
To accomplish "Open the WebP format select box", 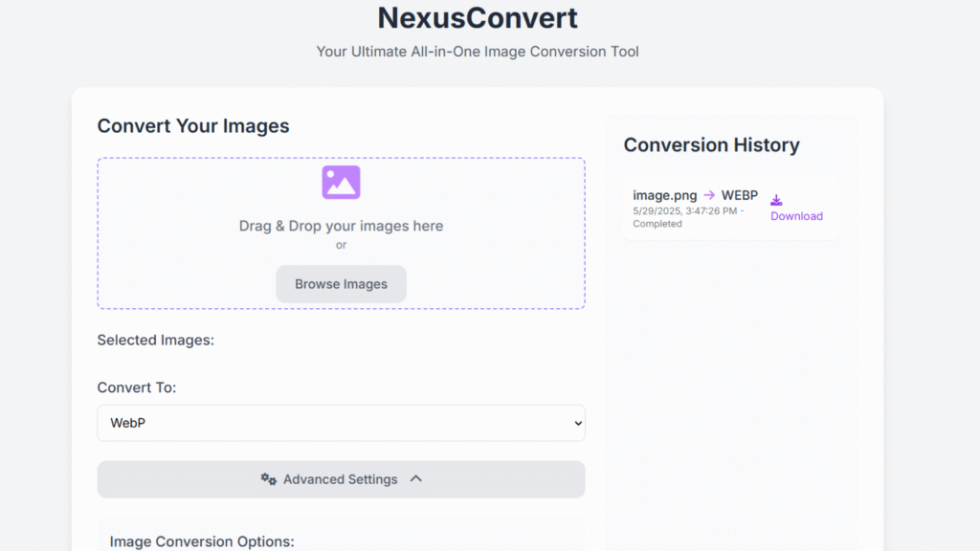I will pos(342,423).
